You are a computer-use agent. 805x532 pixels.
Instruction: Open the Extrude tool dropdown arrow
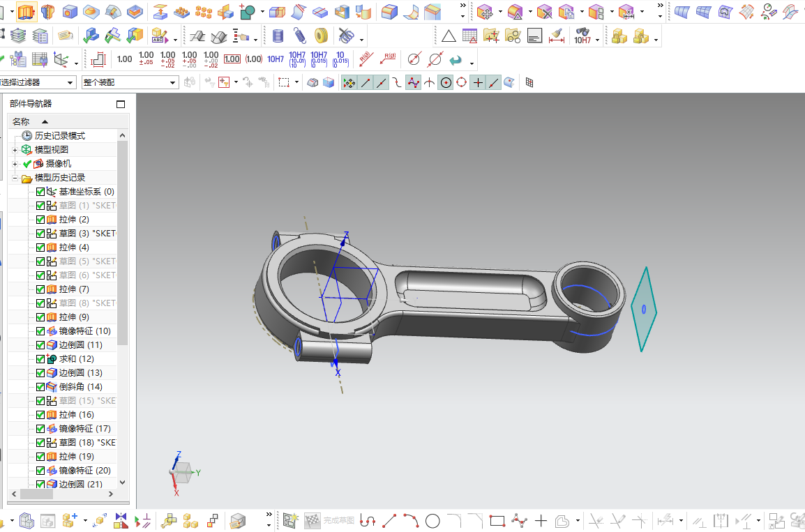tap(12, 11)
